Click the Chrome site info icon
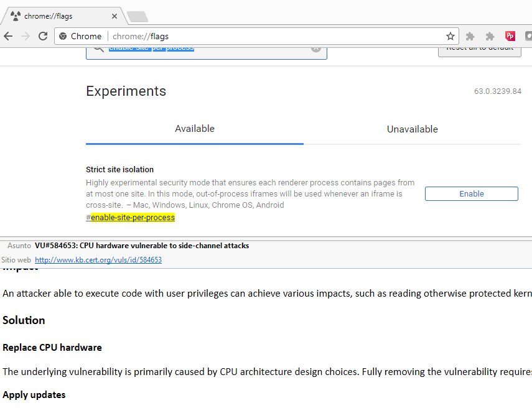Screen dimensions: 532x408 pos(63,36)
